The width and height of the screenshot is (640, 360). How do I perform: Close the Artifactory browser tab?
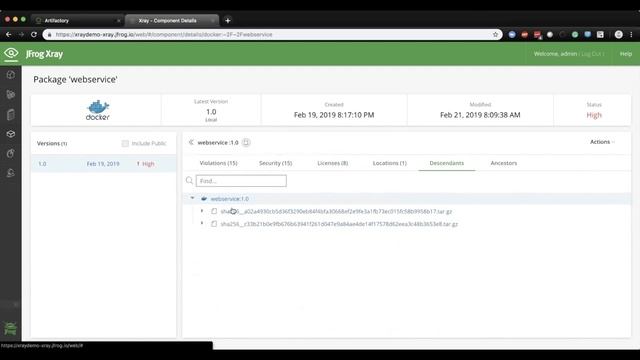(119, 20)
